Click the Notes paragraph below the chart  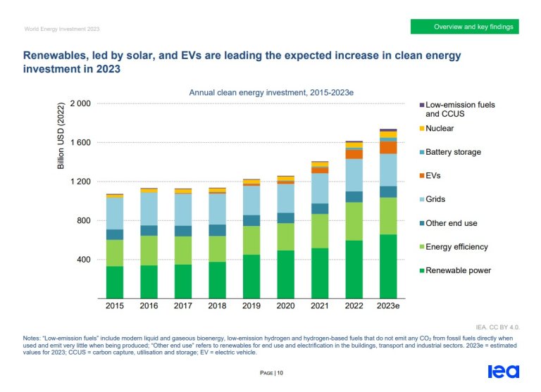click(x=270, y=345)
